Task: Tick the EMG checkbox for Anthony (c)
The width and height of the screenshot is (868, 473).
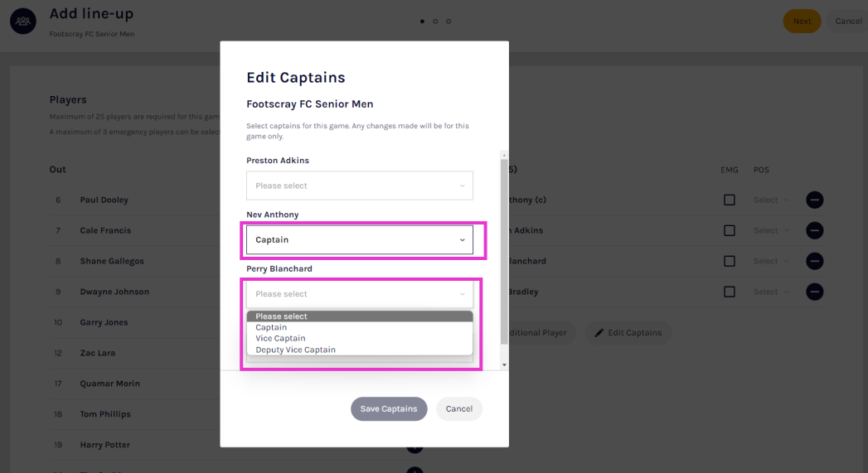Action: pyautogui.click(x=729, y=200)
